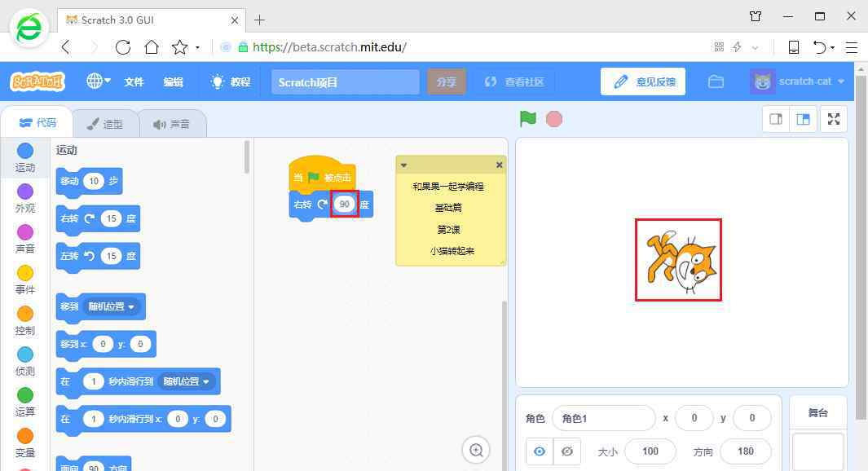
Task: Select the 运动 block category
Action: click(25, 158)
